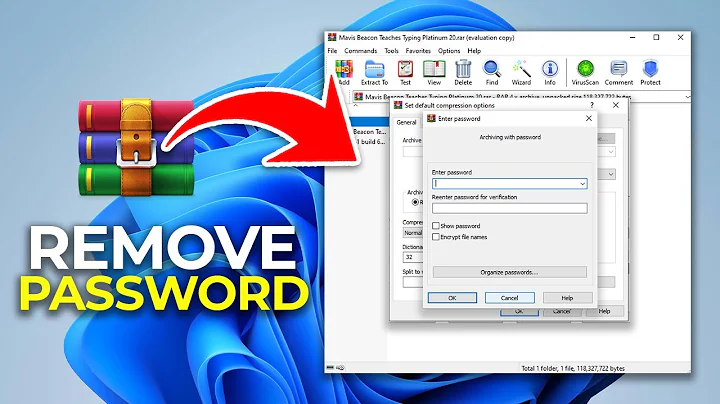Close the Enter password dialog
The image size is (720, 404).
click(589, 118)
